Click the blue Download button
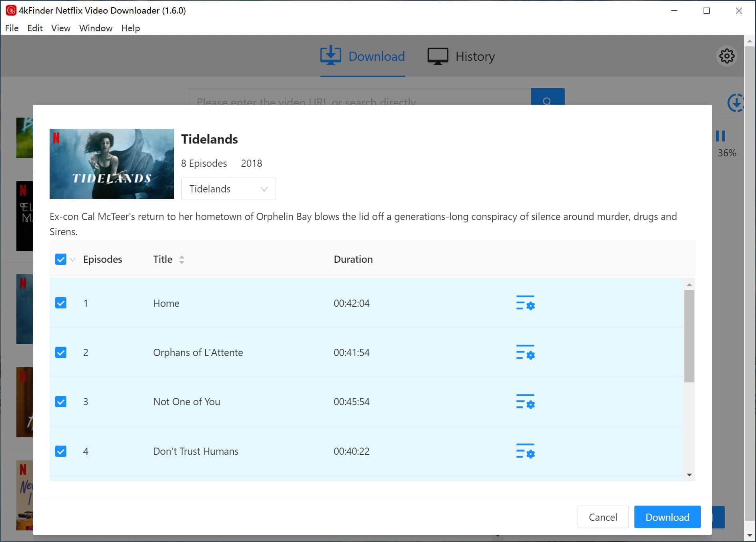The height and width of the screenshot is (542, 756). point(667,517)
